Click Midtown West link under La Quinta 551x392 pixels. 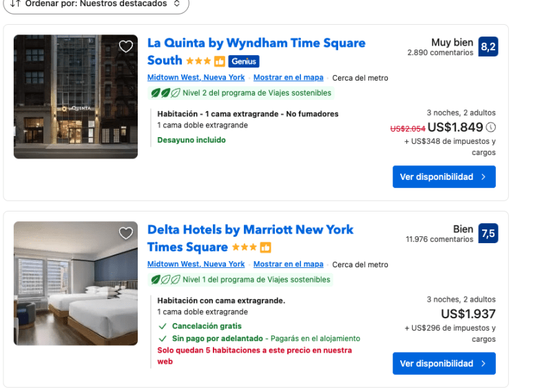(x=196, y=78)
